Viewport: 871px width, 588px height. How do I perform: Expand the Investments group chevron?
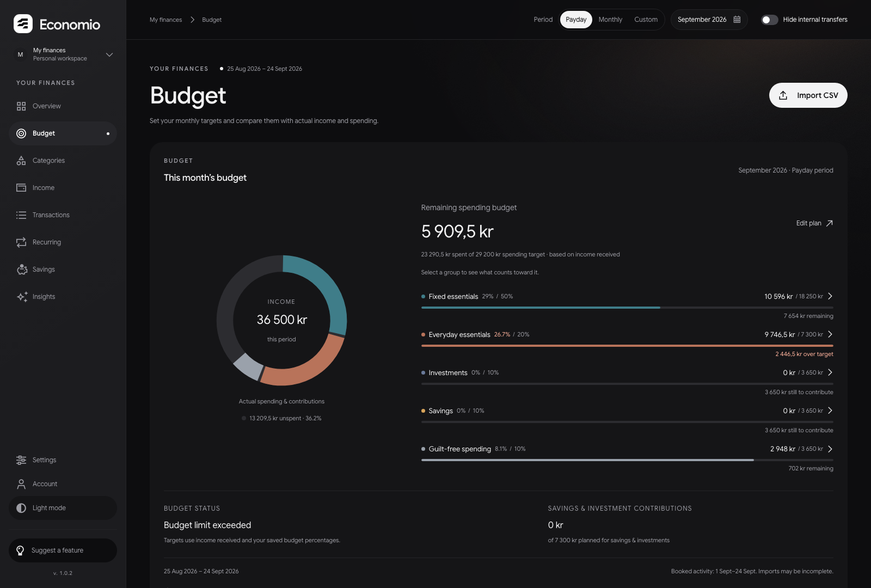pyautogui.click(x=830, y=372)
